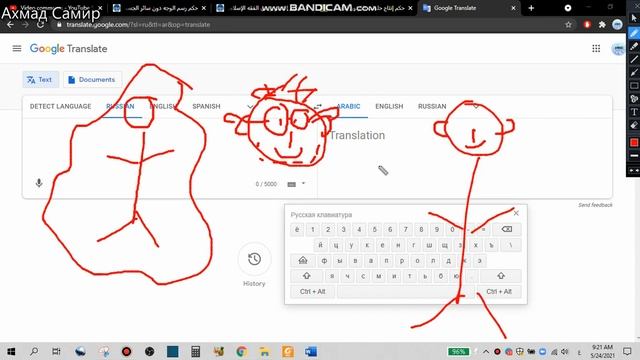Choose English as target language

point(389,107)
